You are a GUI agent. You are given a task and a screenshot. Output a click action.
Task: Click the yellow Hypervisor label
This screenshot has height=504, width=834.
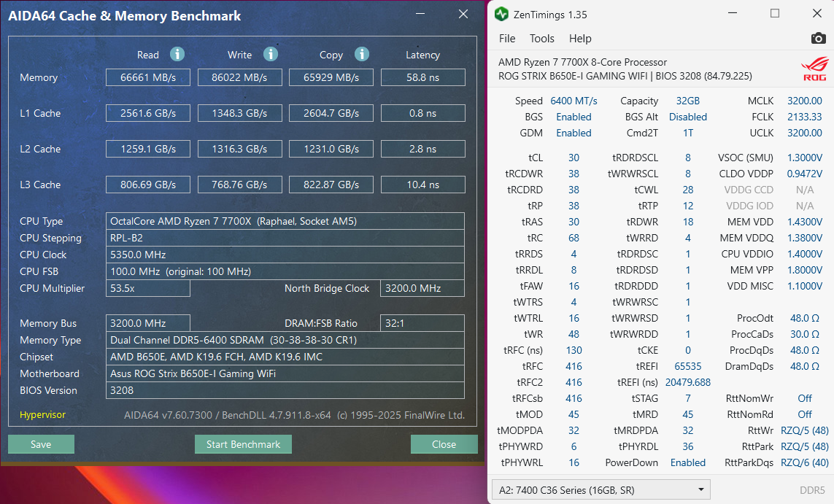(x=42, y=415)
